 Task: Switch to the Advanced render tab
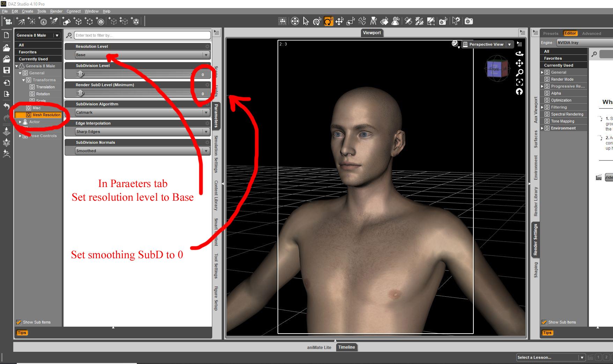[x=591, y=34]
